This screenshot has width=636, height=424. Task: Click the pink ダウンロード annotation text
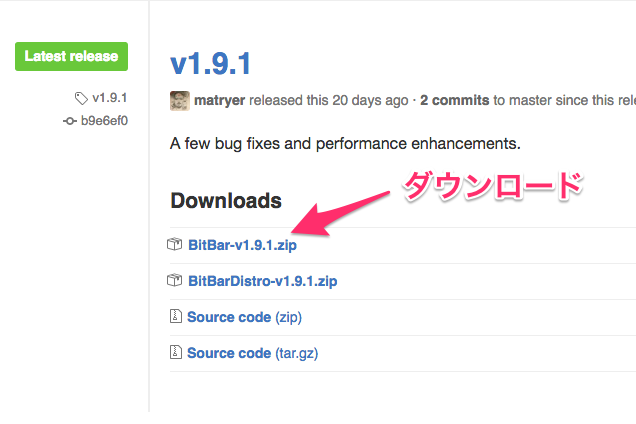click(x=493, y=186)
